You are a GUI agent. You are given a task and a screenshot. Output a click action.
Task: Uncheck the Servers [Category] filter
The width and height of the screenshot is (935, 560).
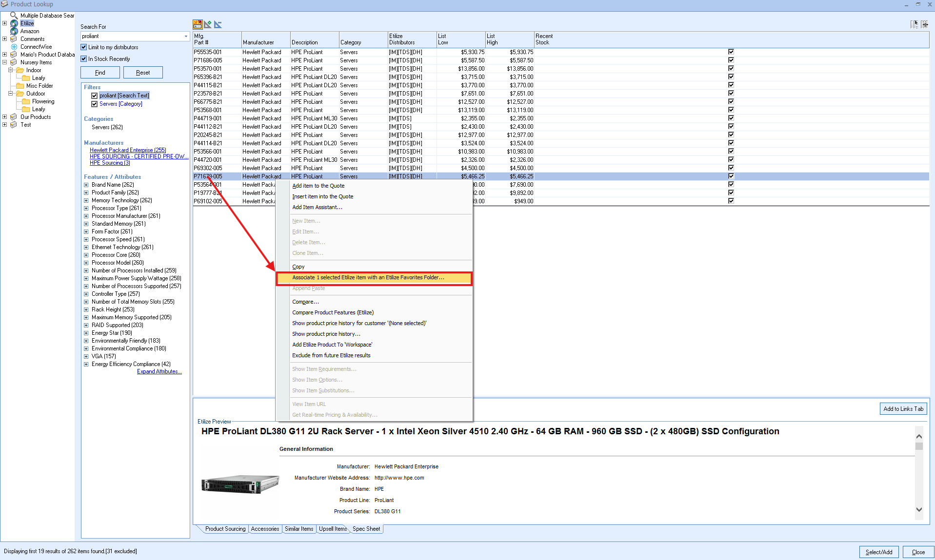[95, 104]
